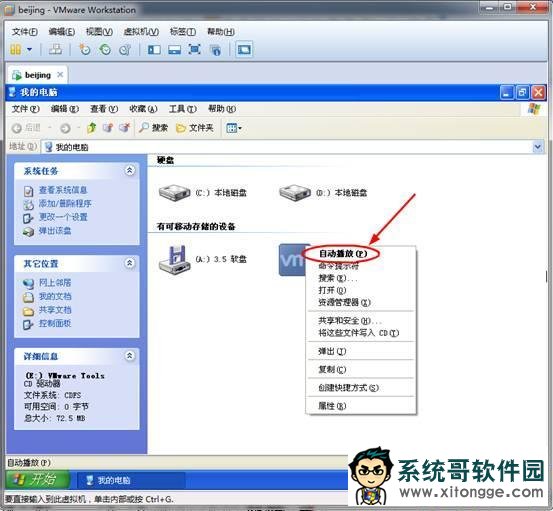The width and height of the screenshot is (553, 511).
Task: Choose 属性(R) in context menu
Action: coord(332,406)
